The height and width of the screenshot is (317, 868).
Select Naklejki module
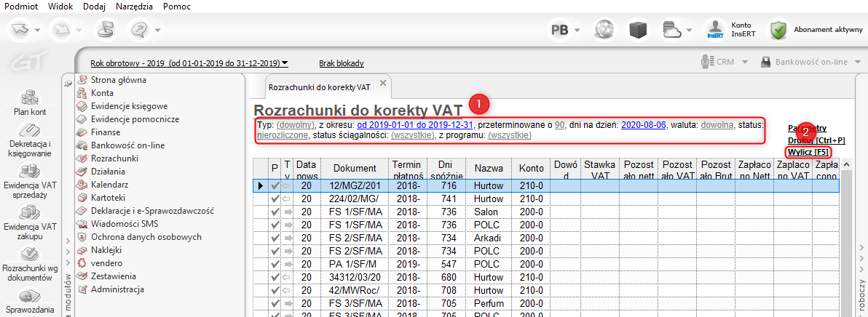(106, 249)
